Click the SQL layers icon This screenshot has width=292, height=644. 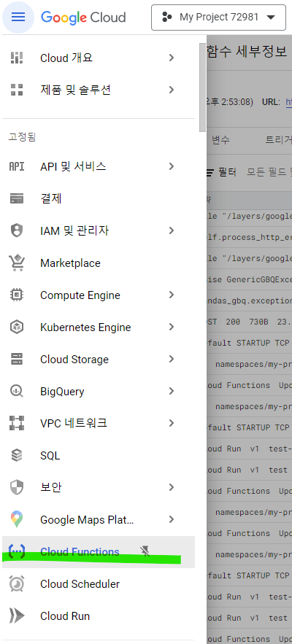[x=17, y=455]
